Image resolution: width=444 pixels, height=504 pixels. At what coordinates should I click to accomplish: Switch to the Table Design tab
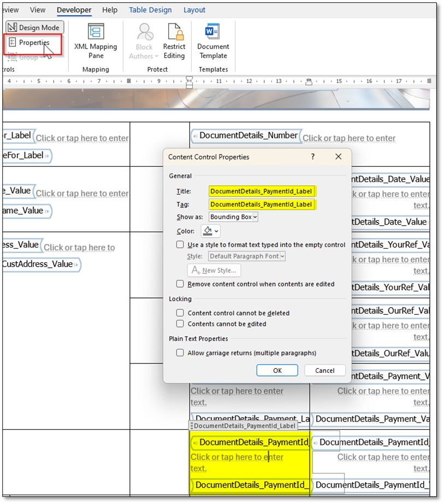point(150,9)
